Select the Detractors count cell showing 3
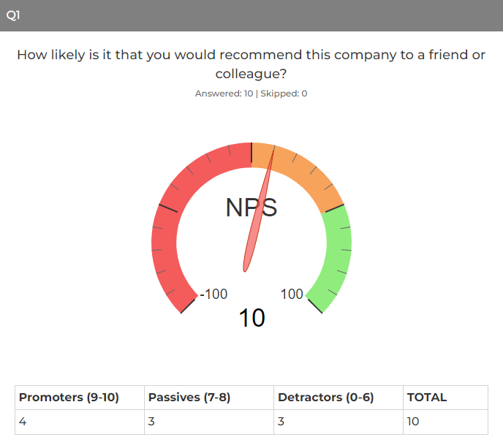This screenshot has height=448, width=503. 339,422
